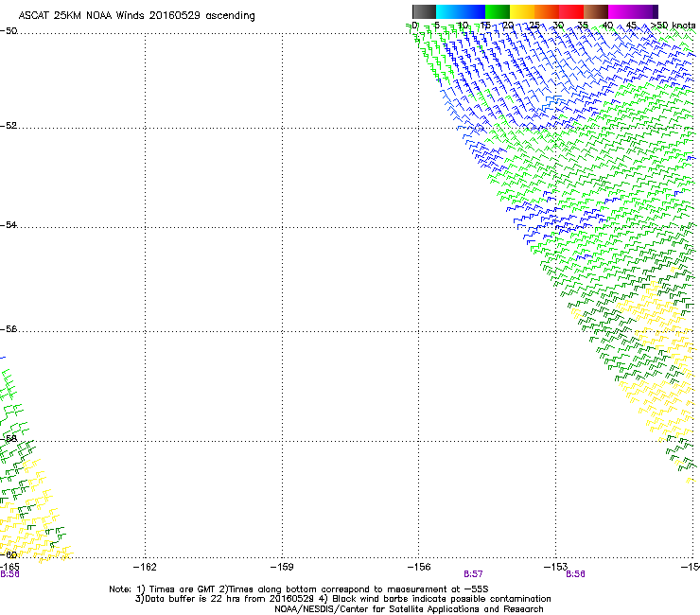Click the red 30-35 knots legend swatch
Image resolution: width=700 pixels, height=615 pixels.
tap(571, 11)
